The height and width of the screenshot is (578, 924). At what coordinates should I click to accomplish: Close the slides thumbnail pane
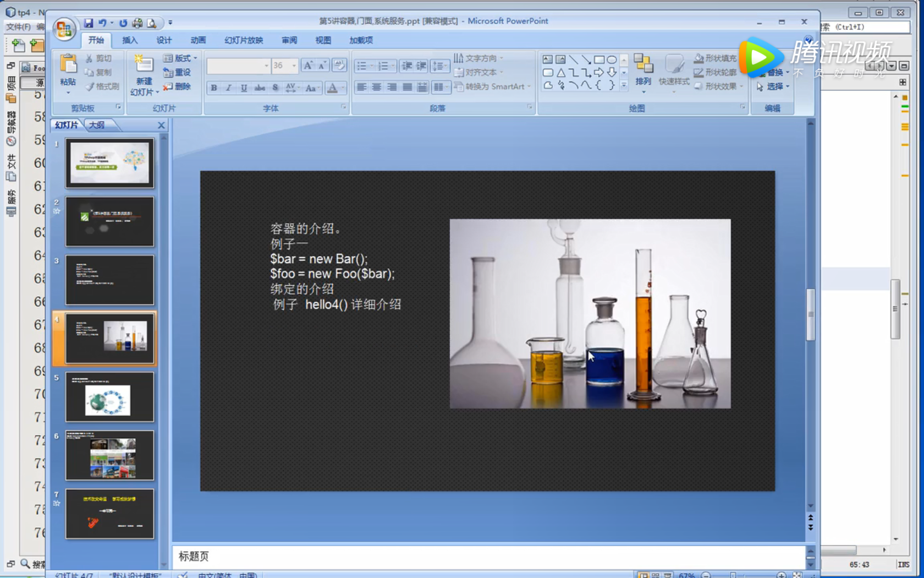161,126
